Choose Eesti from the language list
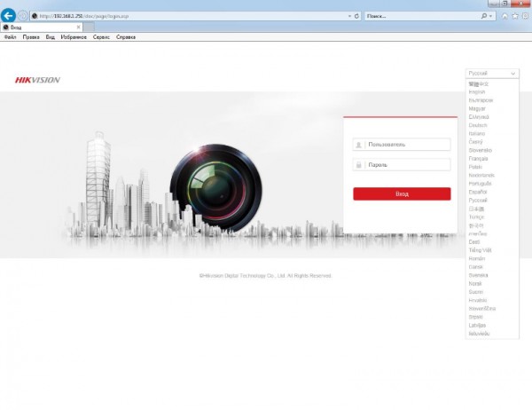 click(x=474, y=242)
